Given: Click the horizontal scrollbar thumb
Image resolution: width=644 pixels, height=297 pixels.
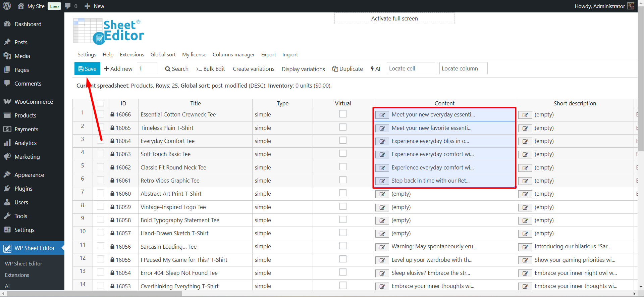Looking at the screenshot, I should point(94,294).
